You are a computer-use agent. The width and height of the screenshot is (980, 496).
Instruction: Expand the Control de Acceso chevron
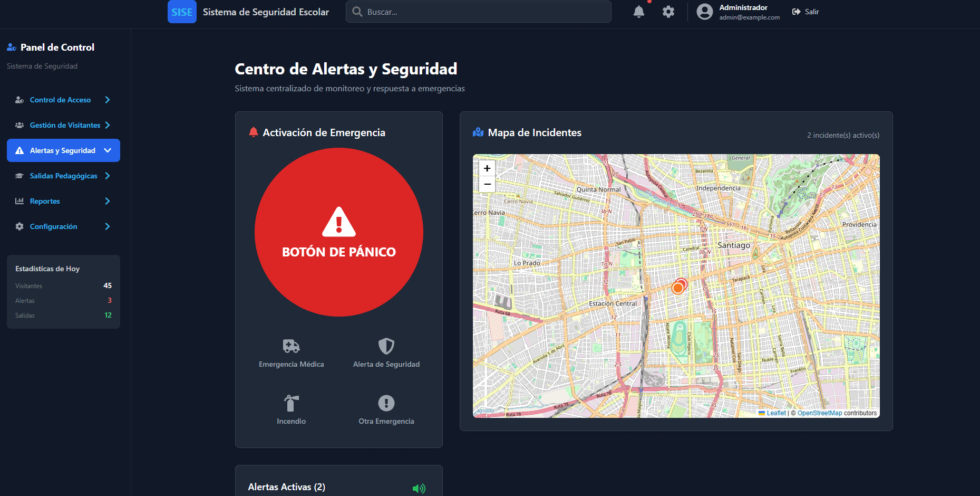[108, 100]
